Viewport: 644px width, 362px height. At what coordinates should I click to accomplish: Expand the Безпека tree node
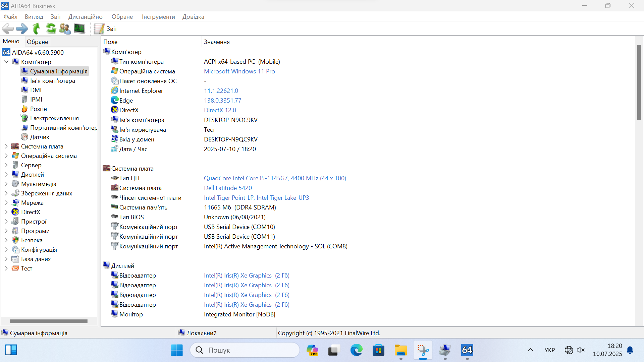(x=6, y=240)
